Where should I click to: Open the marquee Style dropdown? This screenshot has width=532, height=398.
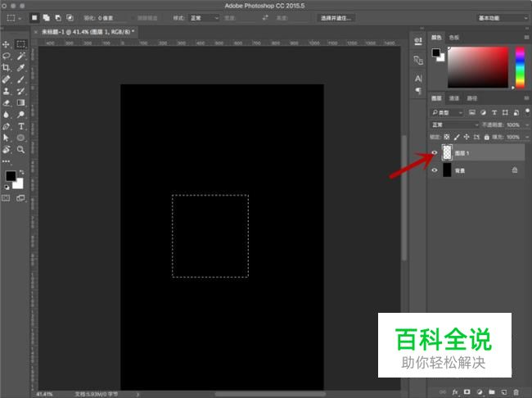click(x=204, y=18)
